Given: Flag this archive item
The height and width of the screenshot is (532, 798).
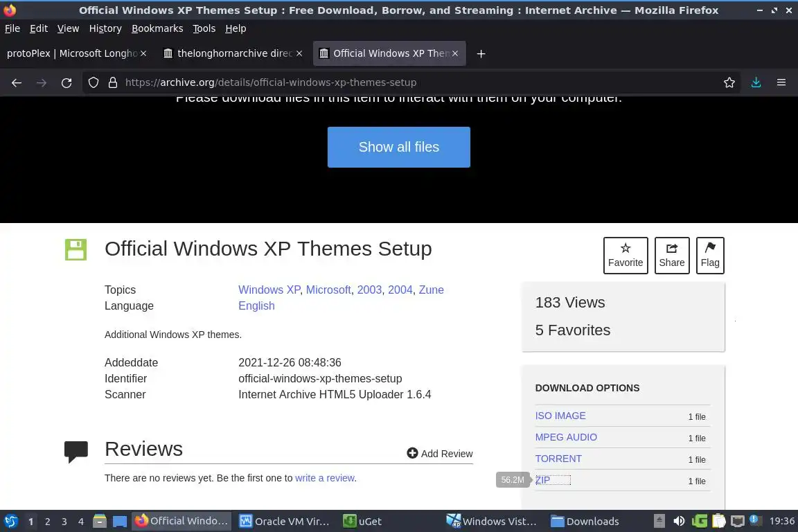Looking at the screenshot, I should point(710,256).
